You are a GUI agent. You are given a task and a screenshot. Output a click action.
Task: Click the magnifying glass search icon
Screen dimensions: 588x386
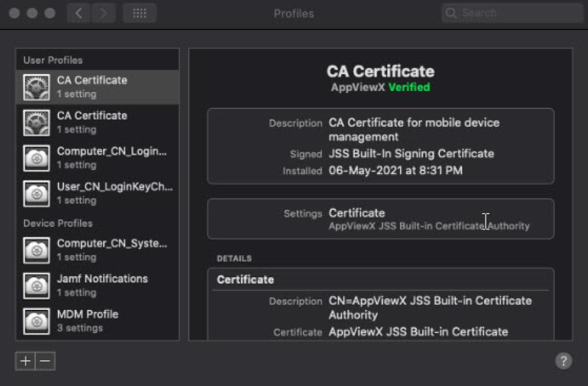[x=451, y=13]
